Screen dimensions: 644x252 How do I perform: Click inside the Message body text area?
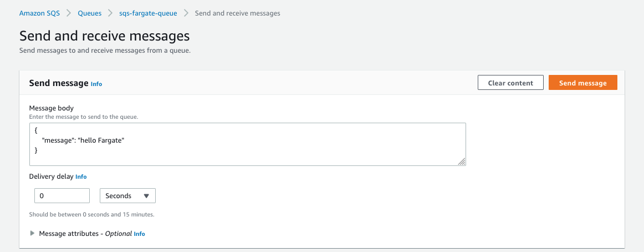pyautogui.click(x=248, y=144)
